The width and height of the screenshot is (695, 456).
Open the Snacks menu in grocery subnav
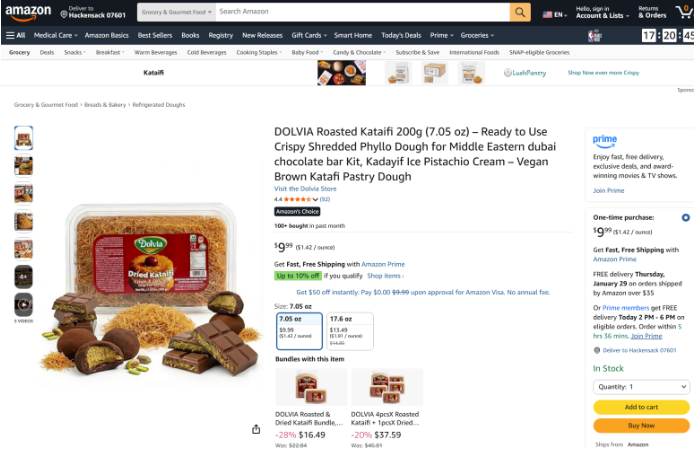74,52
